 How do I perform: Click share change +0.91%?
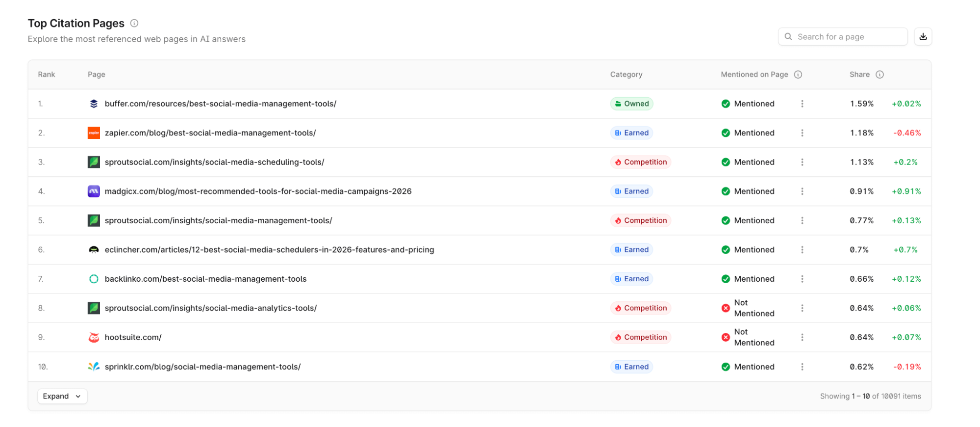click(906, 191)
